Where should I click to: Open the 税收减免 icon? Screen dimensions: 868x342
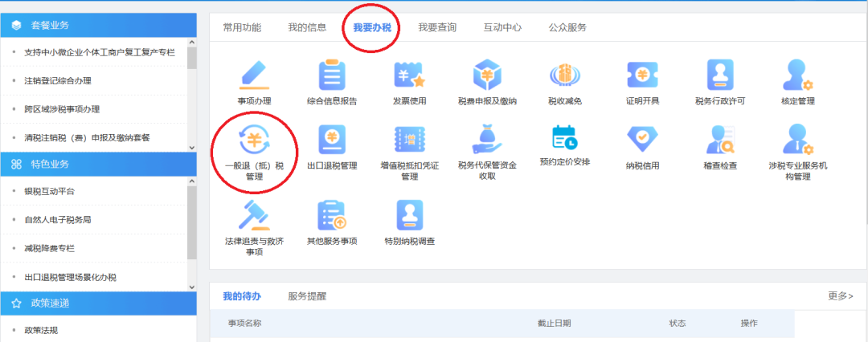tap(565, 75)
